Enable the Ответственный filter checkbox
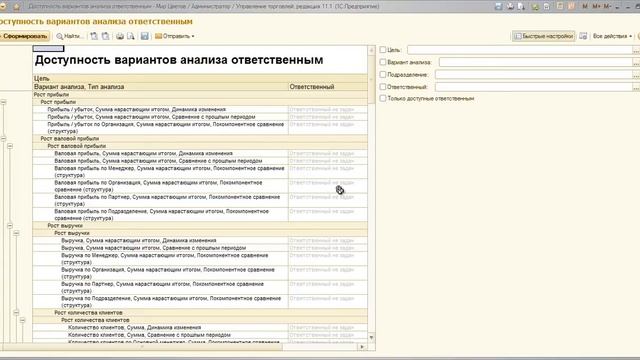The image size is (640, 360). (x=382, y=87)
